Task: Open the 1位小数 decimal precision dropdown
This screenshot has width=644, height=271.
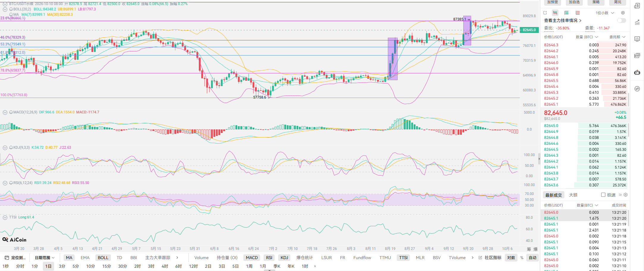Action: tap(604, 13)
